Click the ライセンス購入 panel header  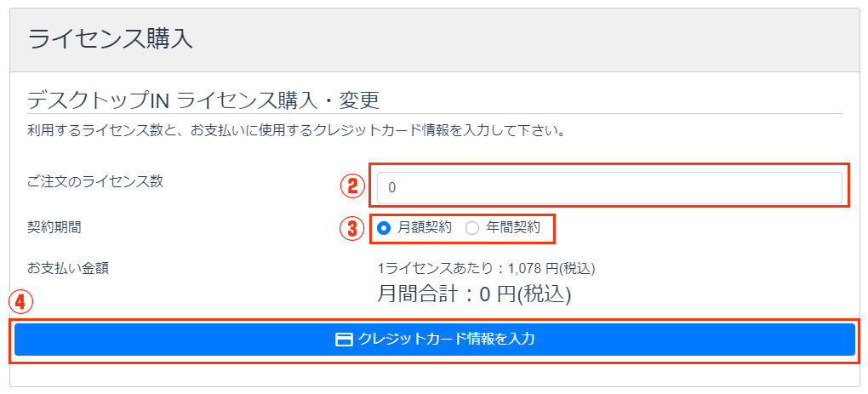coord(435,40)
